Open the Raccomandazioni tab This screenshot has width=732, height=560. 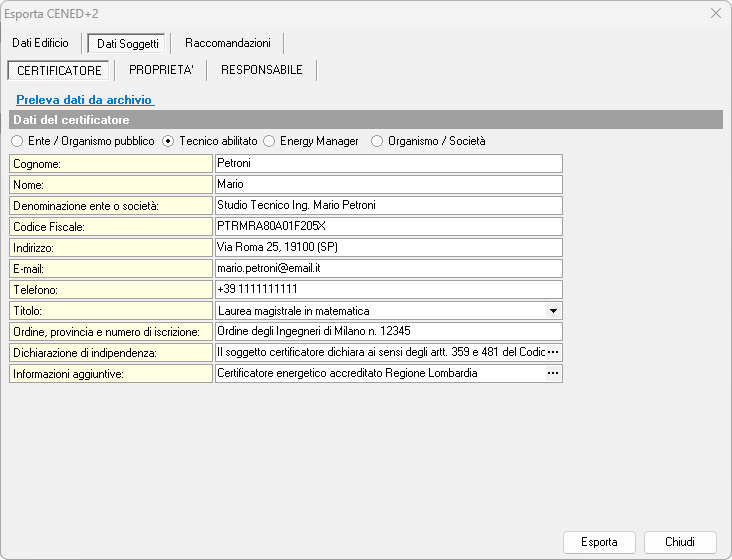(x=227, y=44)
